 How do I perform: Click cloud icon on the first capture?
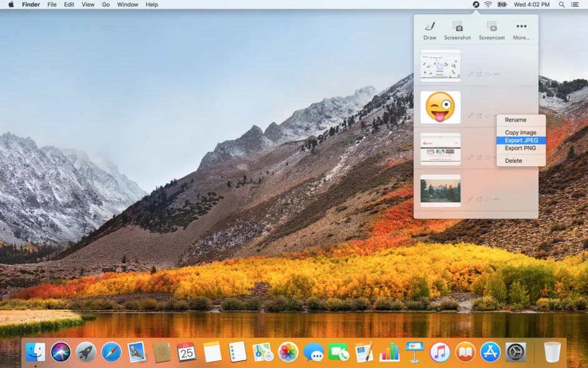[488, 74]
